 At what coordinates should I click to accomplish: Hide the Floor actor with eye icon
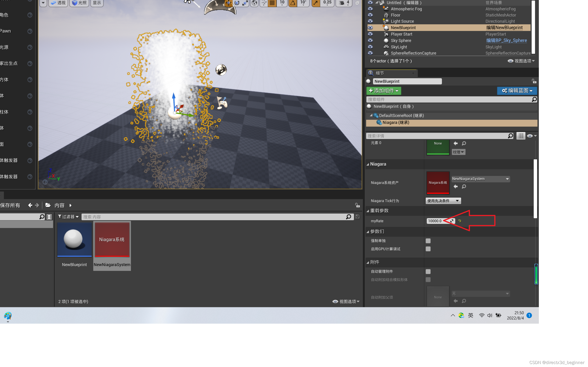click(370, 15)
